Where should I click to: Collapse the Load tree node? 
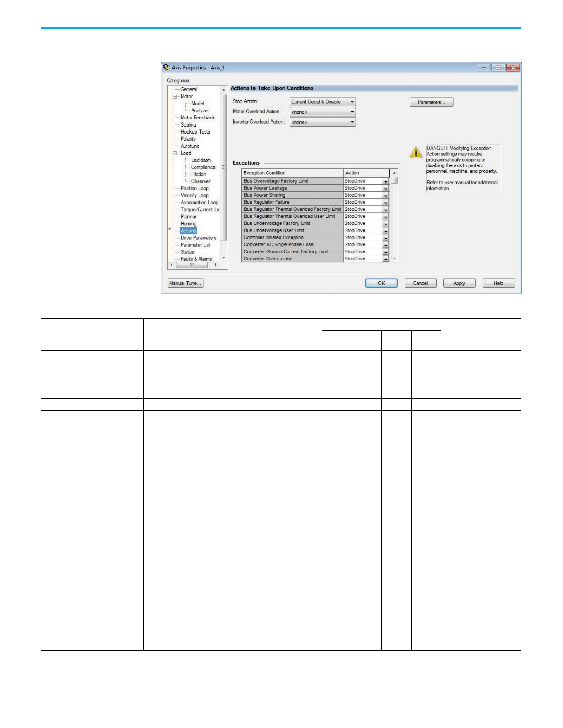point(175,153)
